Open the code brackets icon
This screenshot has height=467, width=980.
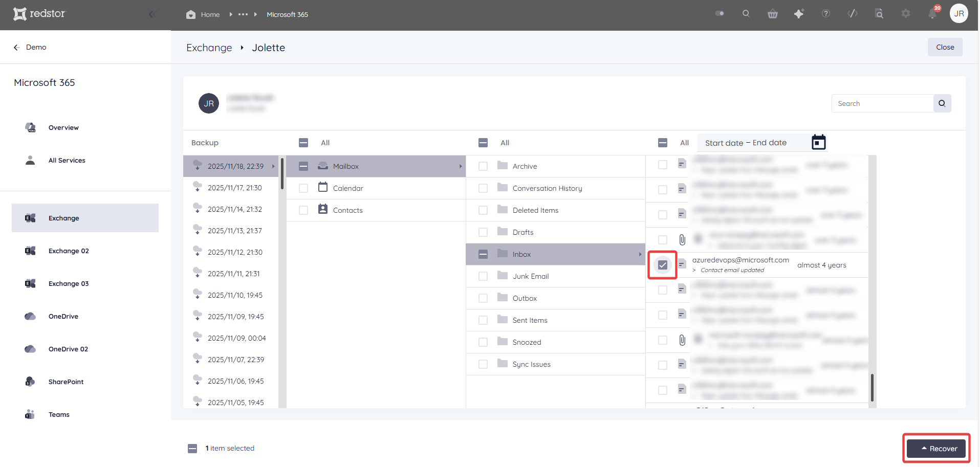click(x=853, y=14)
